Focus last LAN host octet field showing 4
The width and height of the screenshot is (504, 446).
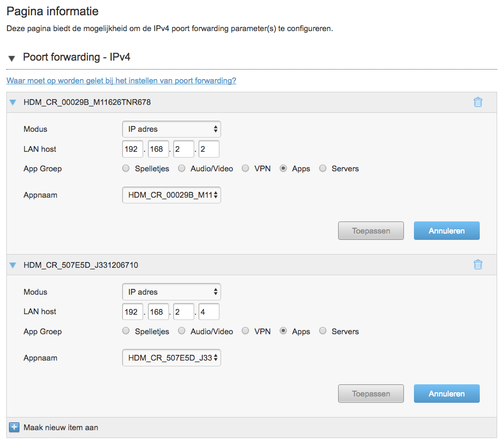(x=209, y=312)
